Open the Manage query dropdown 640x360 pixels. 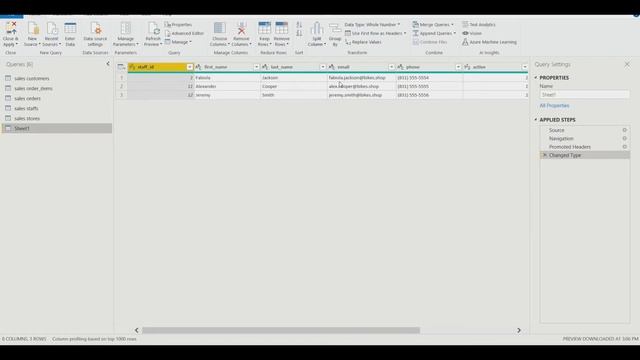[178, 42]
